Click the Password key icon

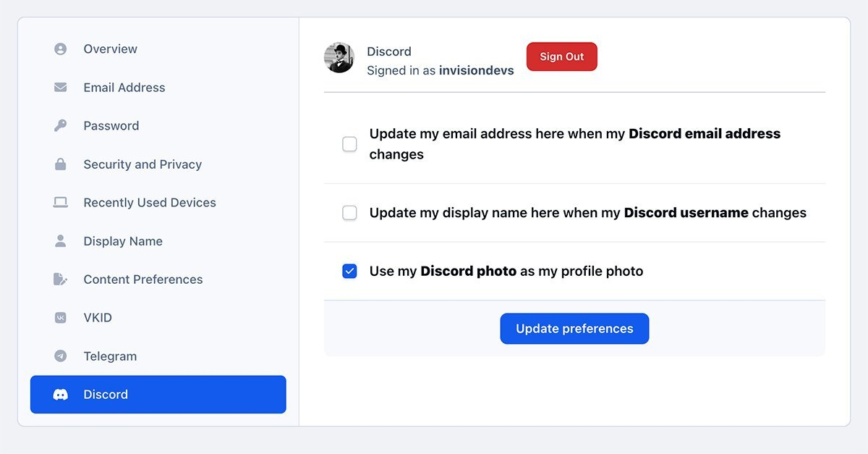coord(61,126)
